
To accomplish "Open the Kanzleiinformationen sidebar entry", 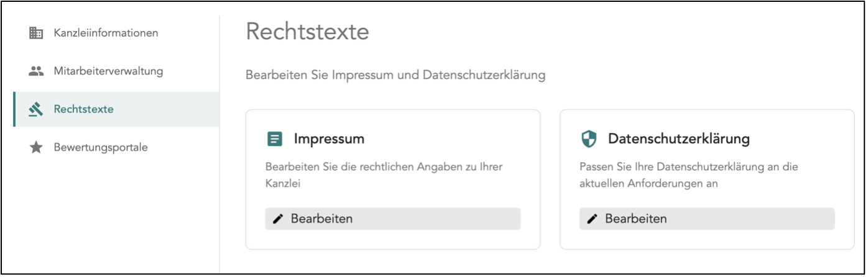I will tap(106, 33).
